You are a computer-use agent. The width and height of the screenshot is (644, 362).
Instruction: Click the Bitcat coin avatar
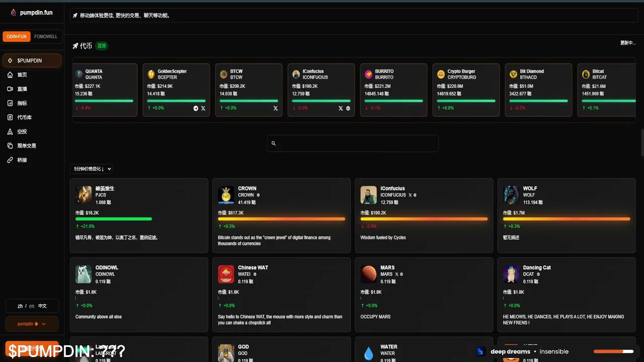click(586, 74)
